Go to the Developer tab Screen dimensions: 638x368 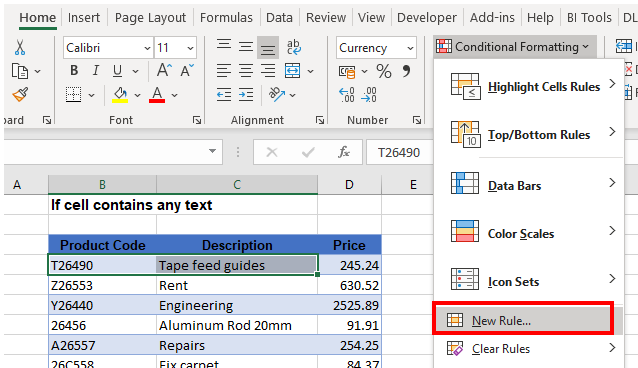click(427, 18)
